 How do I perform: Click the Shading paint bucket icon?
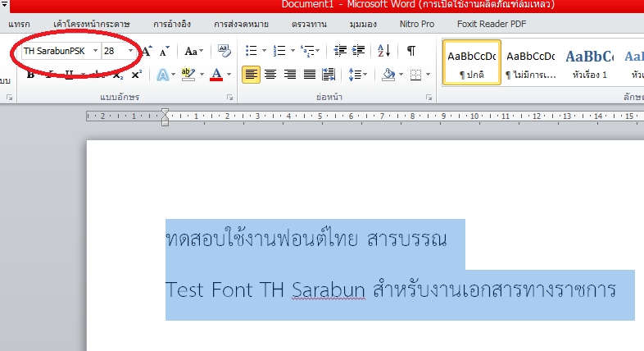[388, 75]
